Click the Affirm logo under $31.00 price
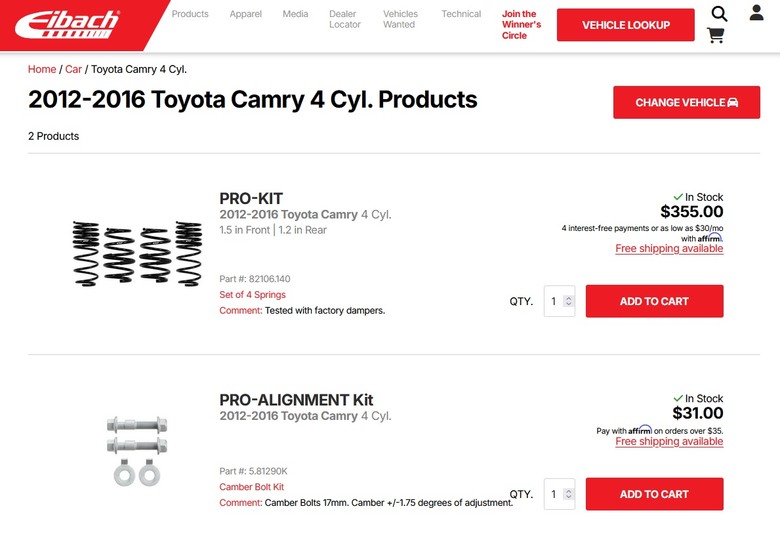The image size is (780, 540). coord(640,430)
